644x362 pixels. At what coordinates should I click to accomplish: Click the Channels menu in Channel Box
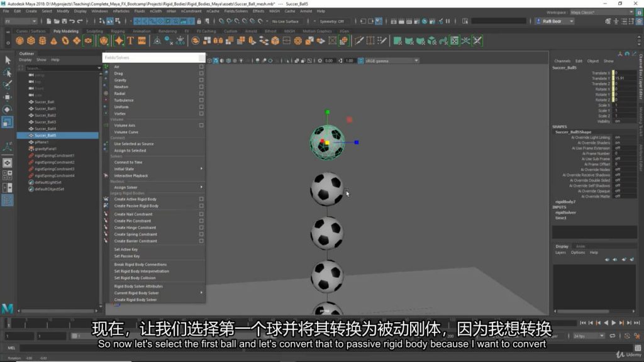562,61
